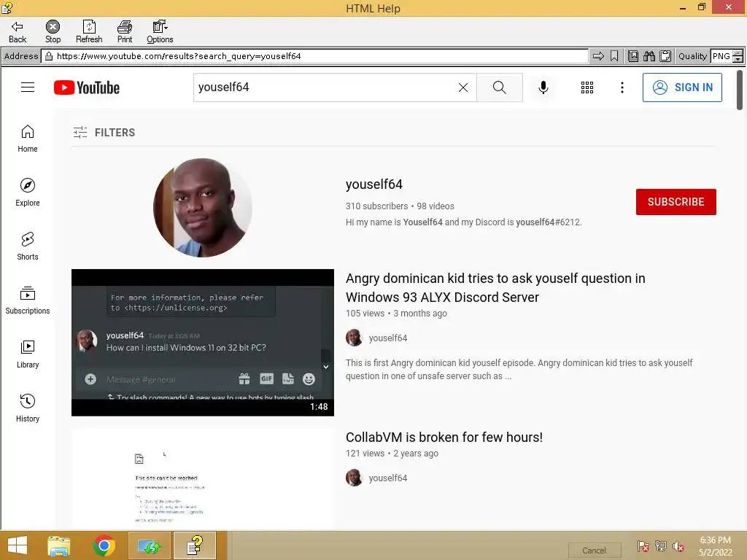Open 'CollabVM is broken for few hours!' title
Image resolution: width=747 pixels, height=560 pixels.
pos(444,437)
